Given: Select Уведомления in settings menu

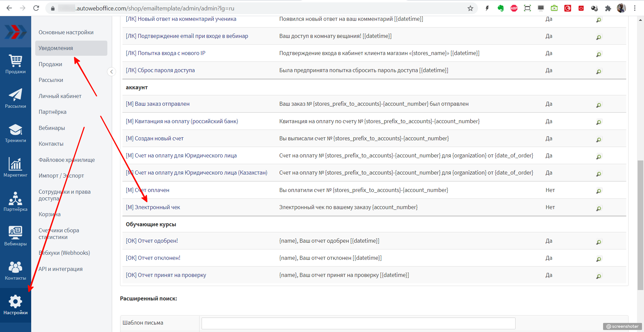Looking at the screenshot, I should (56, 48).
